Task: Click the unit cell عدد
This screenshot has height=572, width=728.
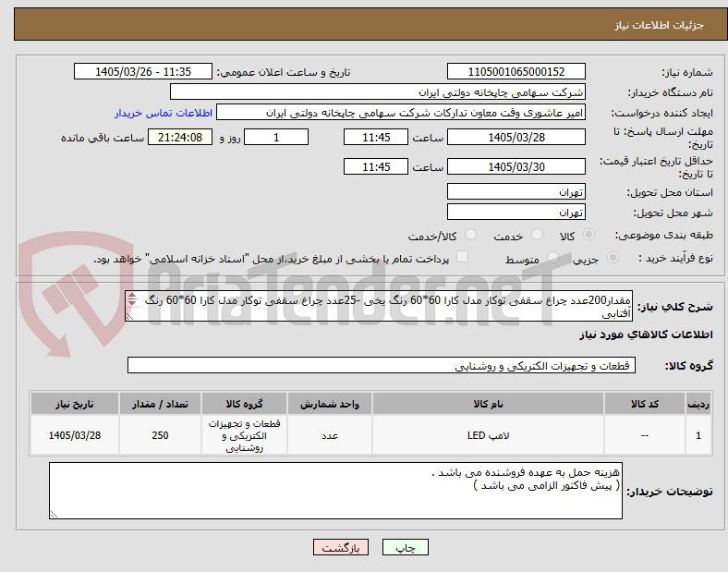Action: click(330, 435)
